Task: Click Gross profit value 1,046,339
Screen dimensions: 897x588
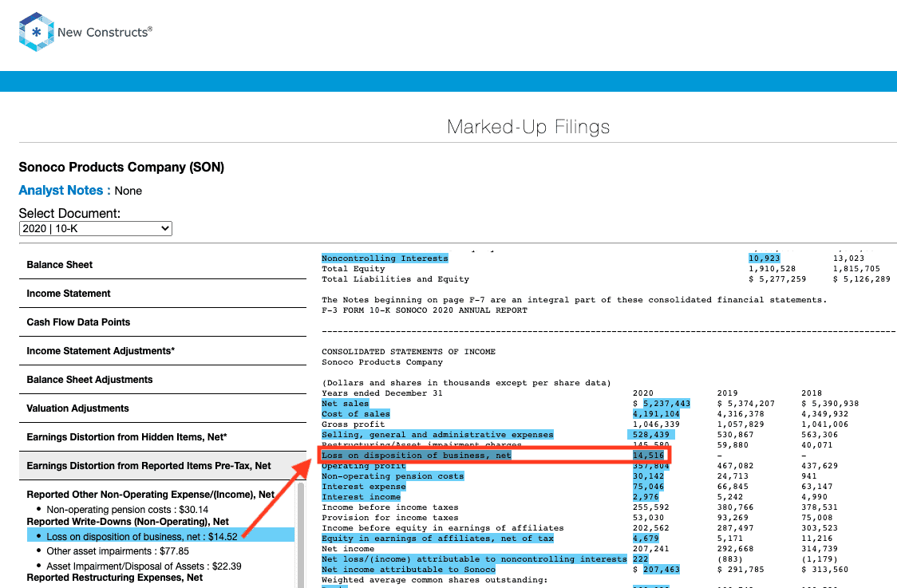Action: [x=656, y=424]
